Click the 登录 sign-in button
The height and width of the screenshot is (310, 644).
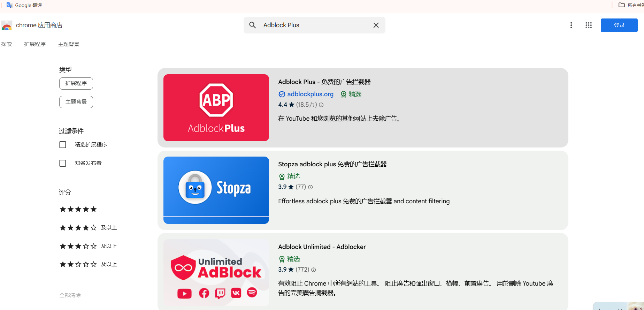coord(619,25)
